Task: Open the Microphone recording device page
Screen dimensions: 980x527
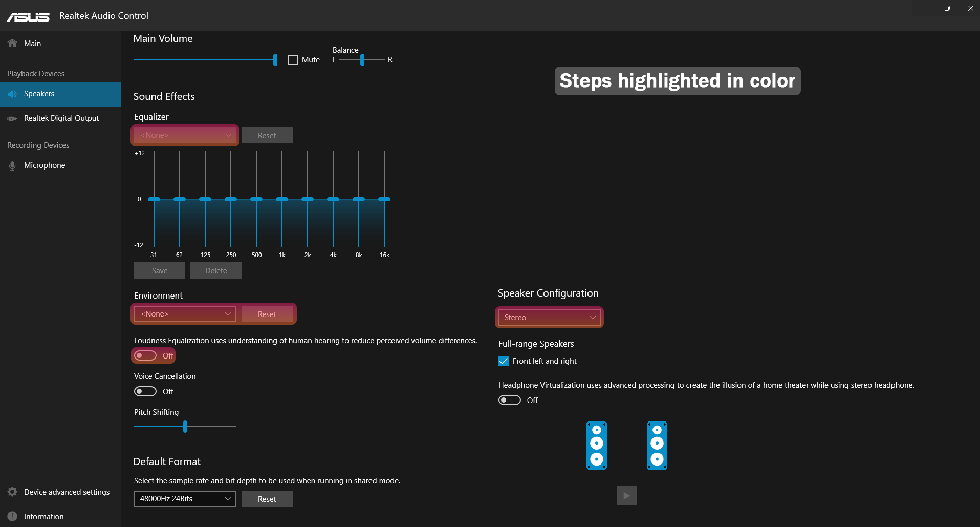Action: point(60,165)
